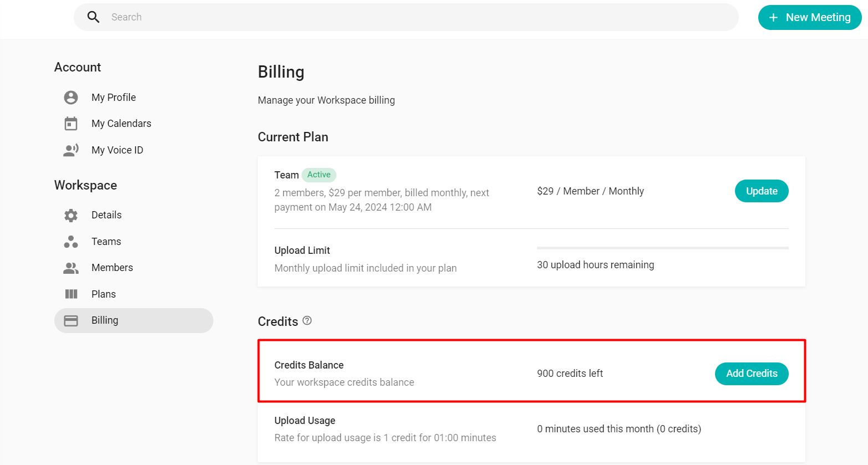Screen dimensions: 868x465
Task: Open the Credits help question mark
Action: pyautogui.click(x=307, y=320)
